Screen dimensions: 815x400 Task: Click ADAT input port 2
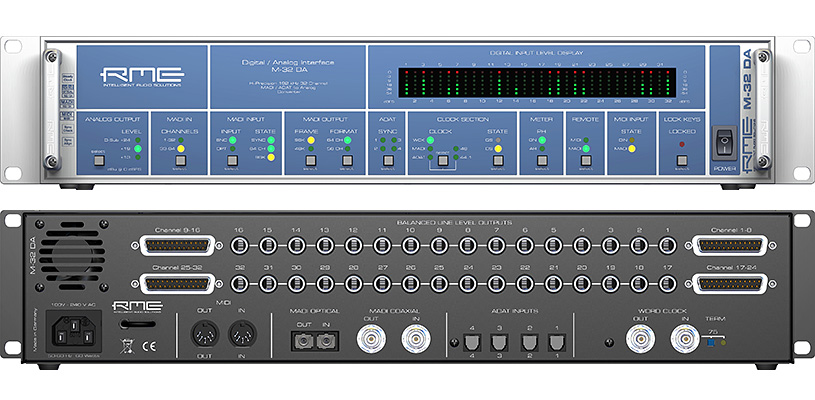pos(529,342)
